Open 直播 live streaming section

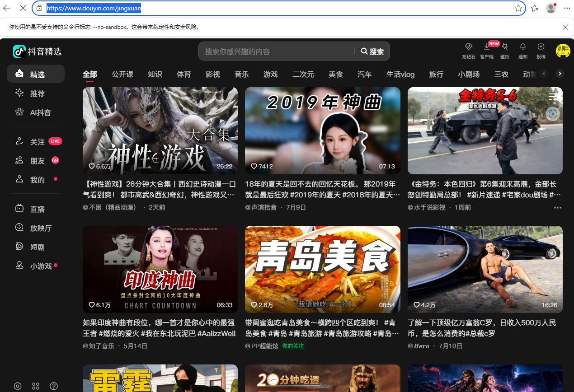36,209
